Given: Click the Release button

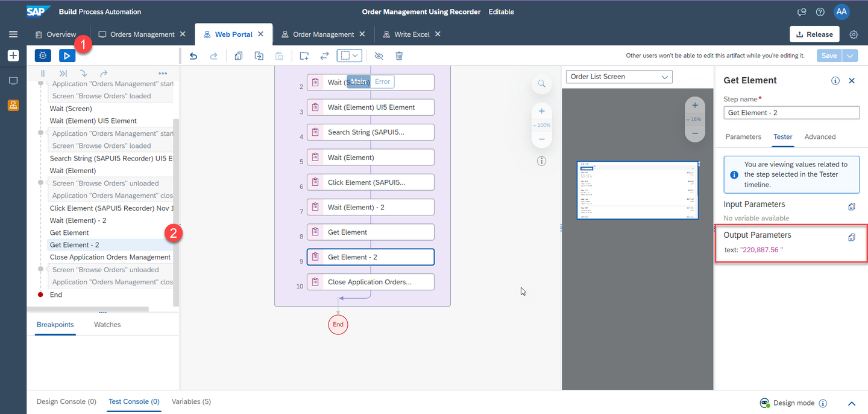Looking at the screenshot, I should click(x=814, y=34).
